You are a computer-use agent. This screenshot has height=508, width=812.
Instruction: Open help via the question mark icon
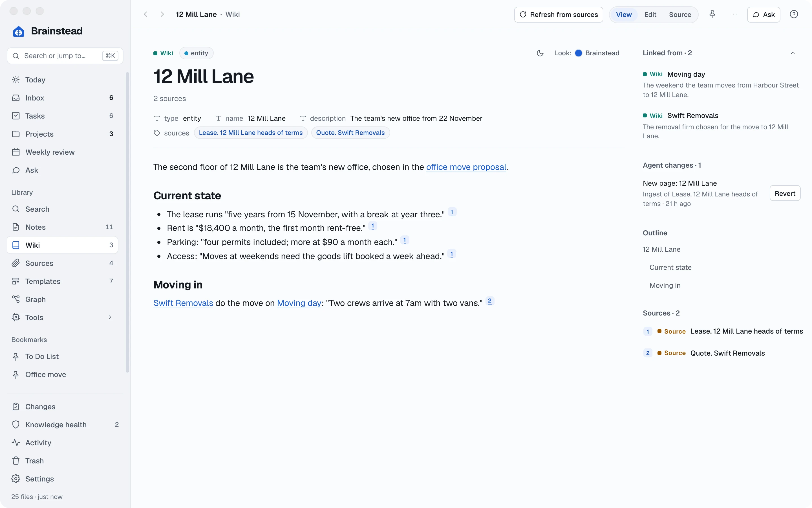pos(794,14)
